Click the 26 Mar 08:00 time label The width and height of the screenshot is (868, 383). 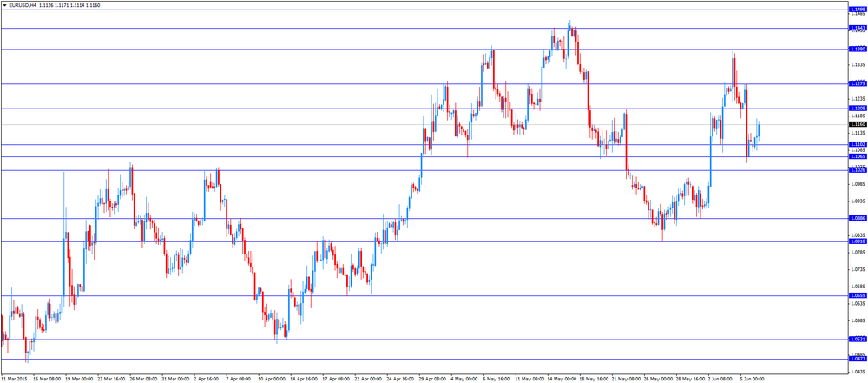143,380
